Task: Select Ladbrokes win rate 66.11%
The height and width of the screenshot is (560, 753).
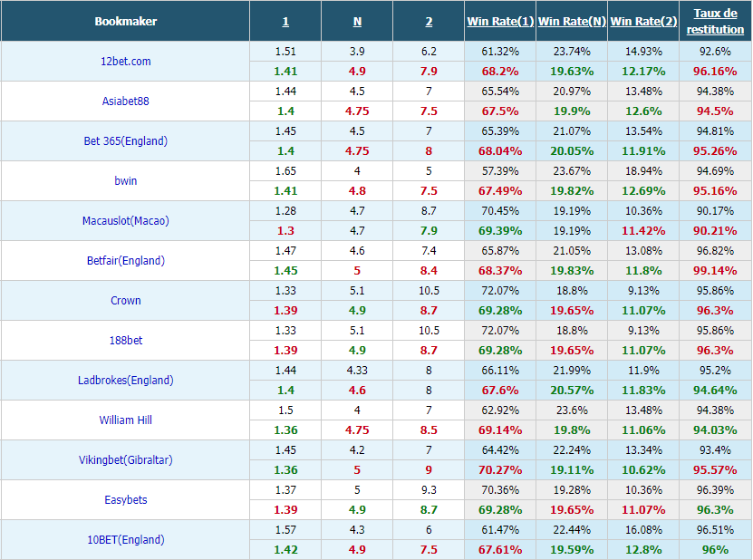Action: click(x=500, y=371)
